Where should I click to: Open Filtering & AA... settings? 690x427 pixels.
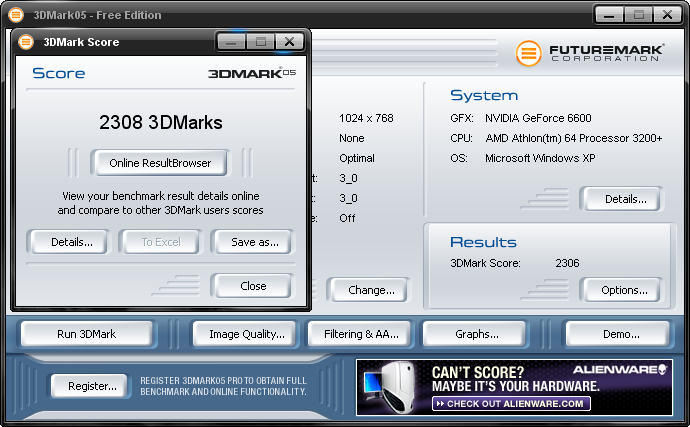click(x=361, y=334)
